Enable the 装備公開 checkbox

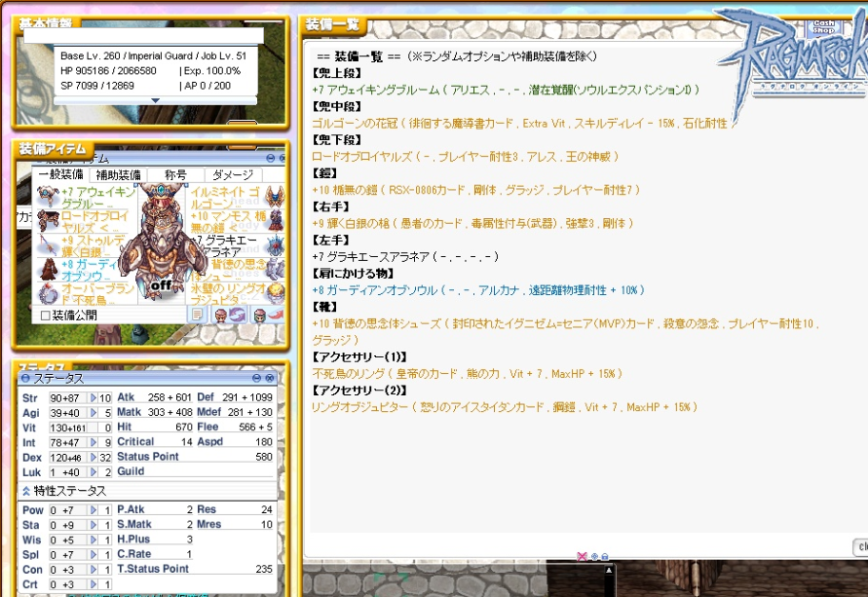46,316
